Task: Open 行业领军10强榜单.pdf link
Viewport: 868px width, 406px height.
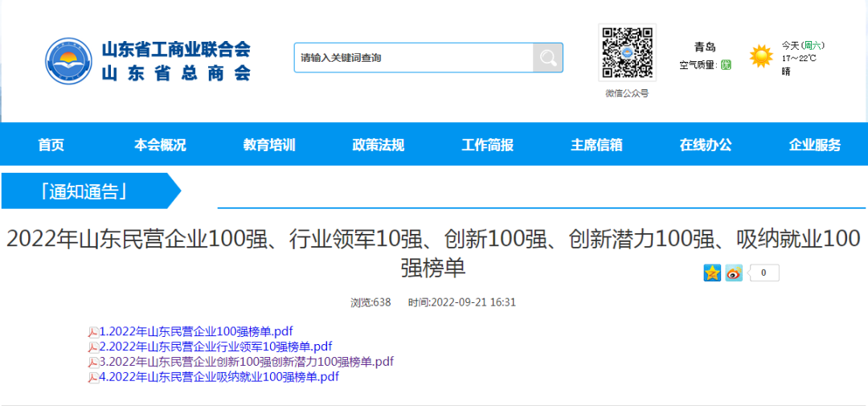Action: tap(215, 347)
